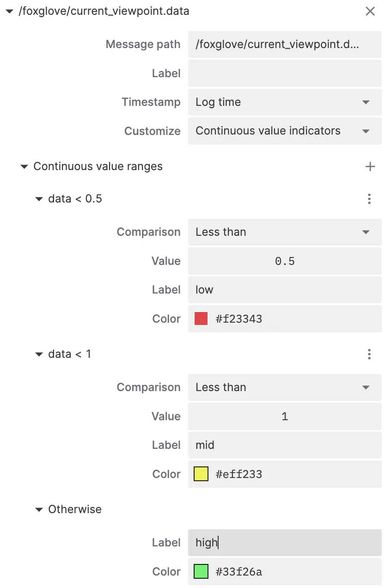Click the Message path input field
Viewport: 385px width, 588px height.
pos(284,44)
